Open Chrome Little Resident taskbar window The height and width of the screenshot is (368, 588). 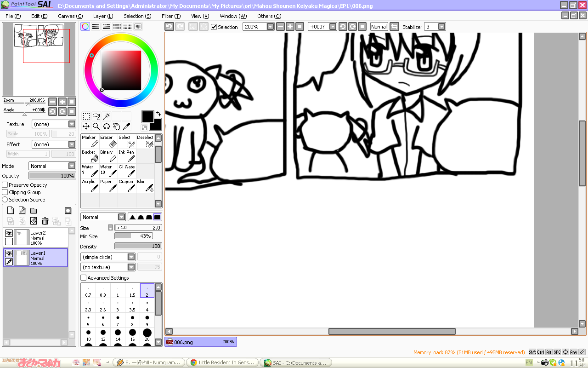pos(222,362)
